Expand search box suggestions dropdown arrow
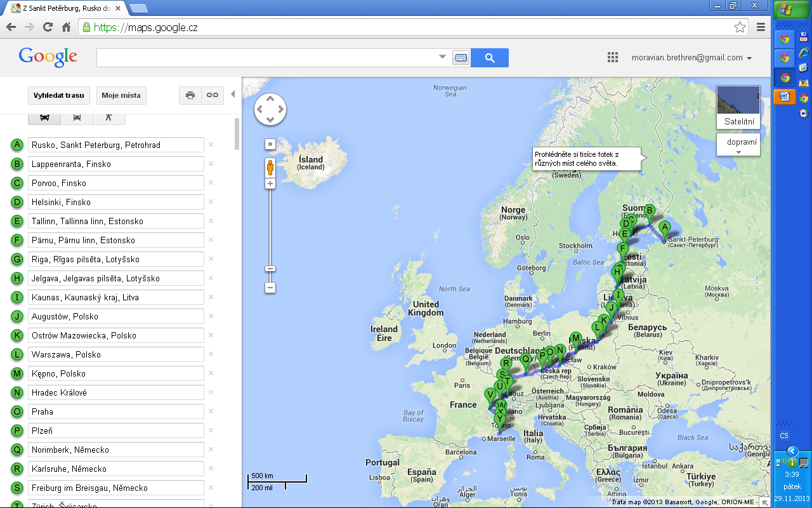 [443, 57]
